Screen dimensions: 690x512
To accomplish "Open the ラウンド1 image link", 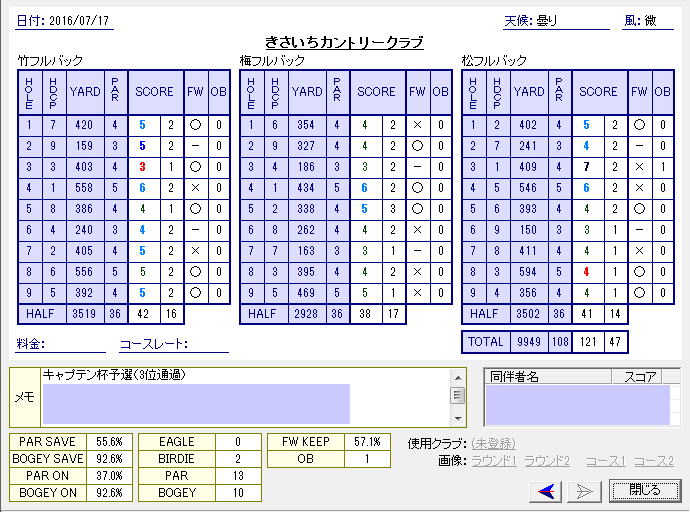I will 494,461.
